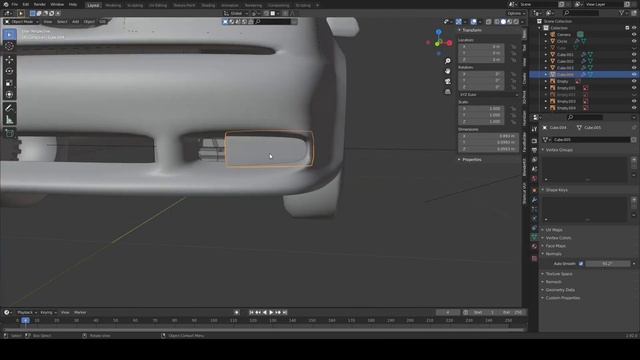Open the timeline Marker menu

[80, 313]
